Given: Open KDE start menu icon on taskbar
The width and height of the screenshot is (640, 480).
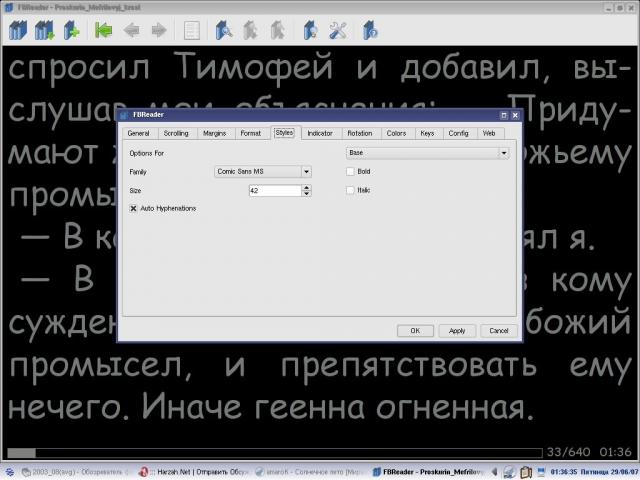Looking at the screenshot, I should click(9, 472).
